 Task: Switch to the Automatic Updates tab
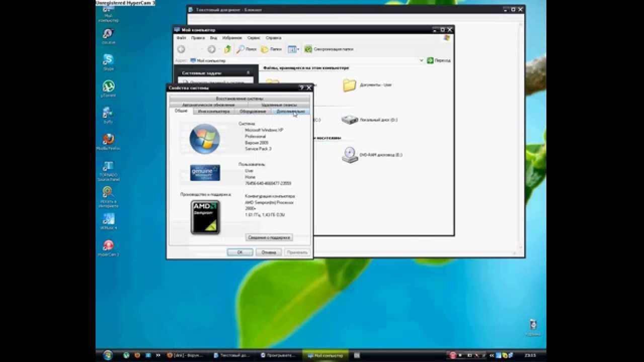pyautogui.click(x=208, y=105)
